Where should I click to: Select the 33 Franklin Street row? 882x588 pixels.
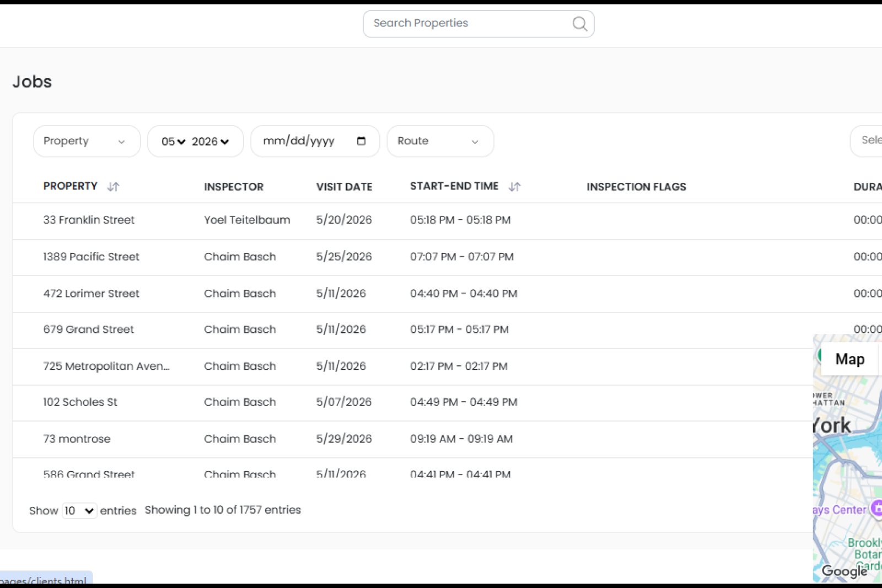coord(447,220)
